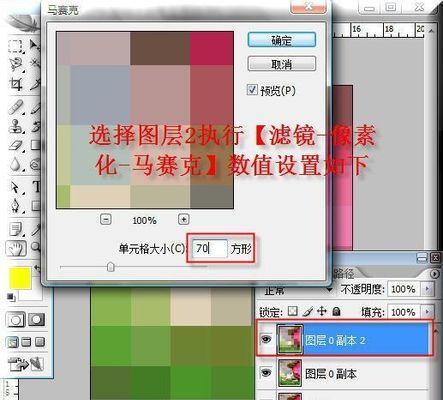Select the Rectangular Marquee tool
Screen dimensions: 443x400
tap(15, 46)
